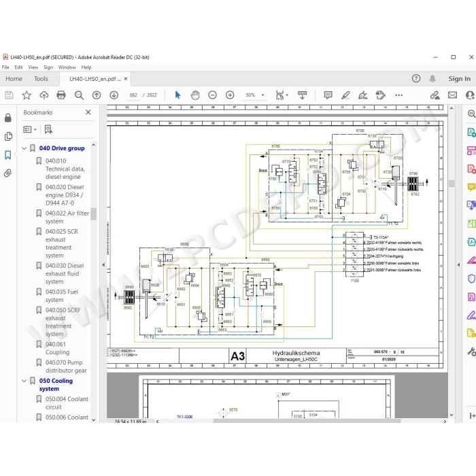Open the security lock panel in the sidebar

coord(8,118)
